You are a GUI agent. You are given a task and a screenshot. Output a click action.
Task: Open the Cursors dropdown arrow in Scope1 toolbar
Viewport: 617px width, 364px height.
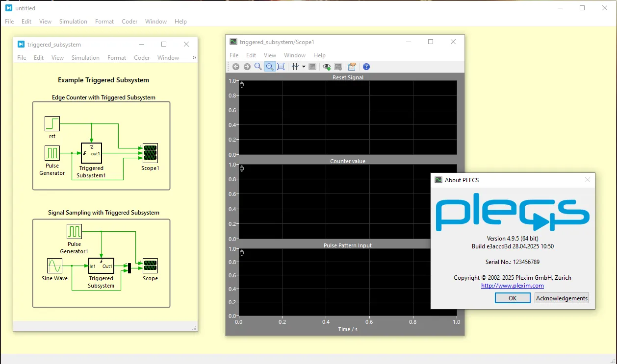(304, 67)
